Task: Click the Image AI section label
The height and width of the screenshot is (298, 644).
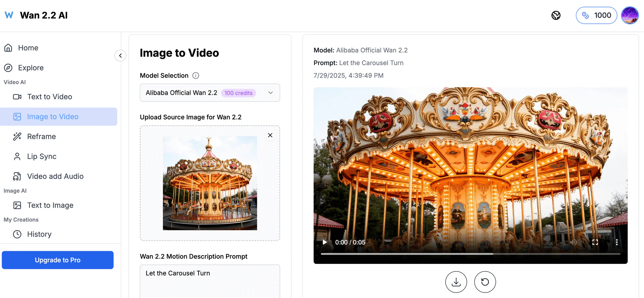Action: tap(15, 191)
